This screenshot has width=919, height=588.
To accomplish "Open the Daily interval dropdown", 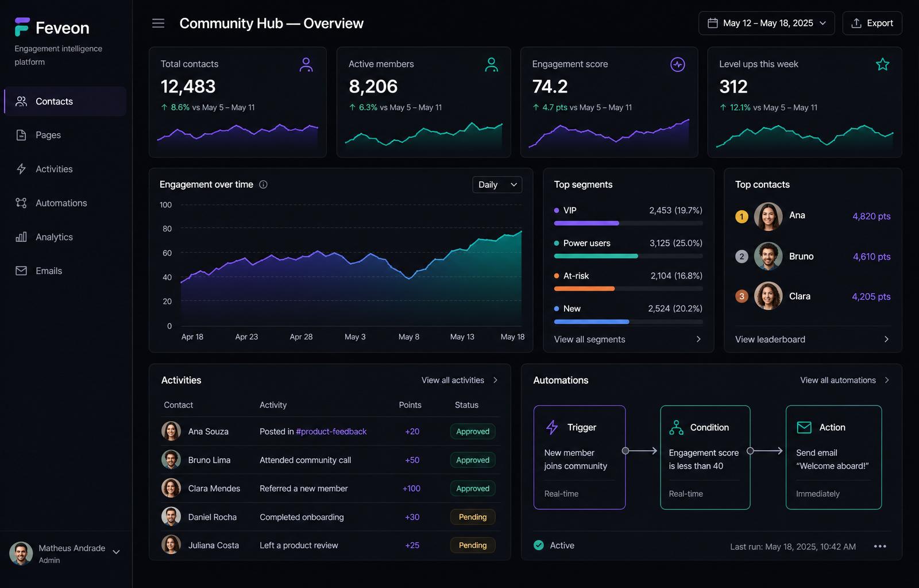I will [497, 184].
